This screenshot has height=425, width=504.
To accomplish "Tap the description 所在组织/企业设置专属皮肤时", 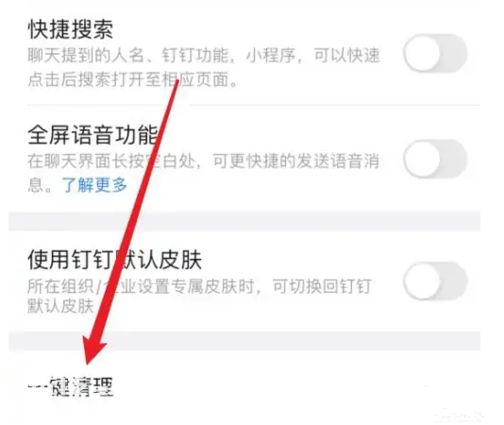I will (199, 286).
